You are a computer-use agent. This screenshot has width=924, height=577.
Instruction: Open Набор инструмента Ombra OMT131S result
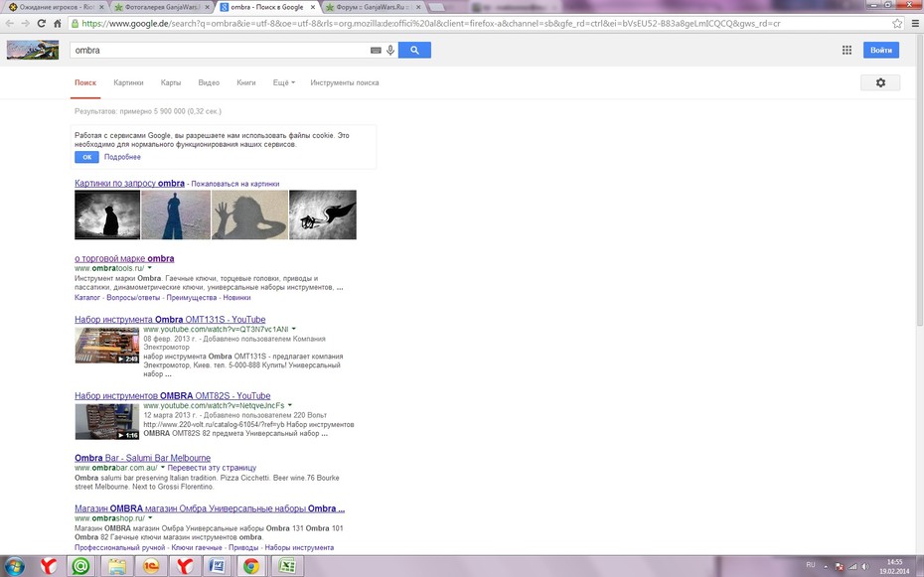click(170, 320)
